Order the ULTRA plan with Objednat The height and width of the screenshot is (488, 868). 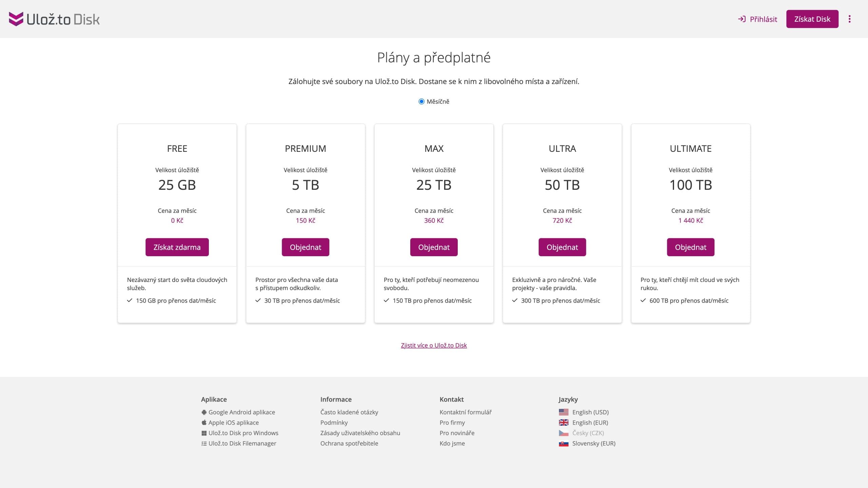[562, 247]
